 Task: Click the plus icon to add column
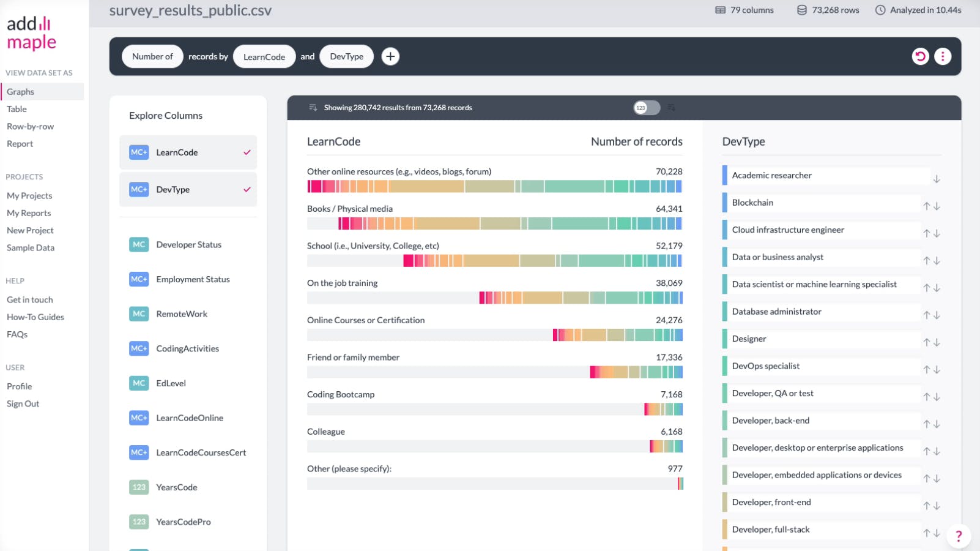(390, 56)
